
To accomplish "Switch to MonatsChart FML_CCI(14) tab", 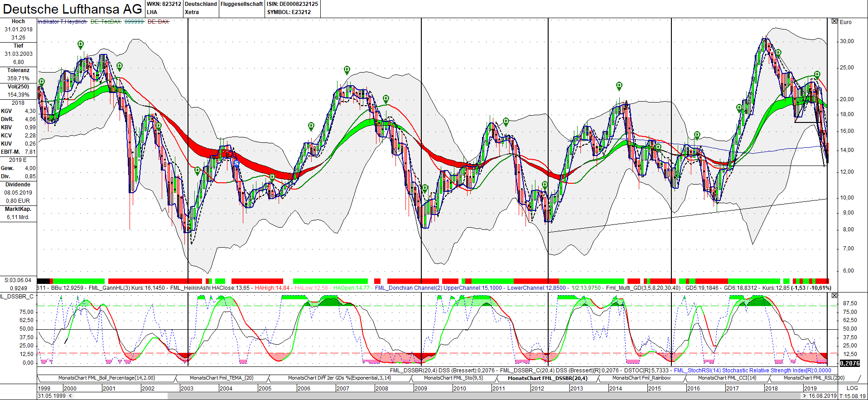I will (x=727, y=378).
